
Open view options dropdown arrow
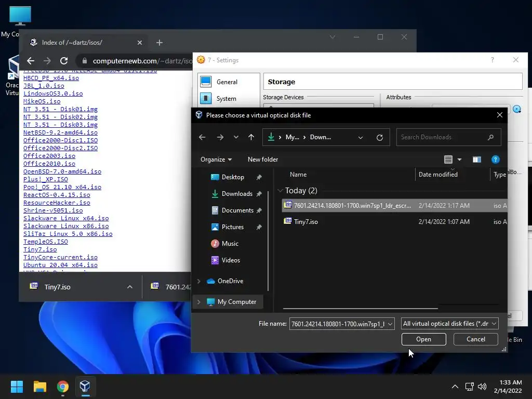tap(459, 159)
